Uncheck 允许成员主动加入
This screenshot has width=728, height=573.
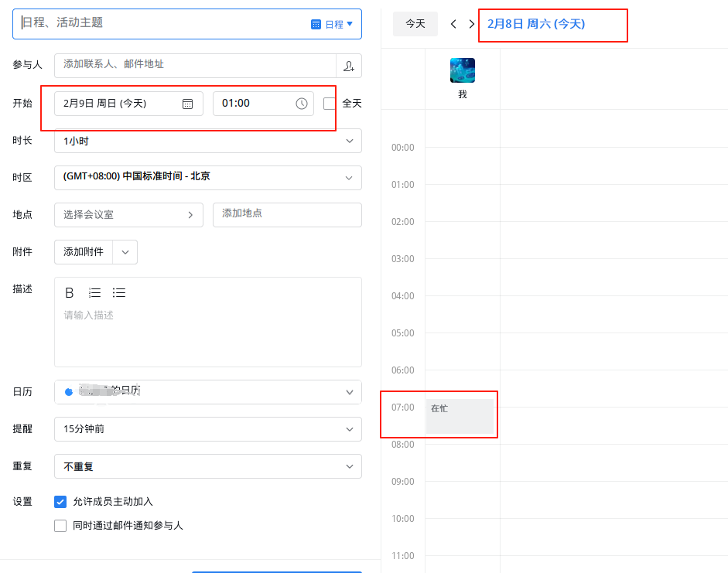(x=60, y=502)
